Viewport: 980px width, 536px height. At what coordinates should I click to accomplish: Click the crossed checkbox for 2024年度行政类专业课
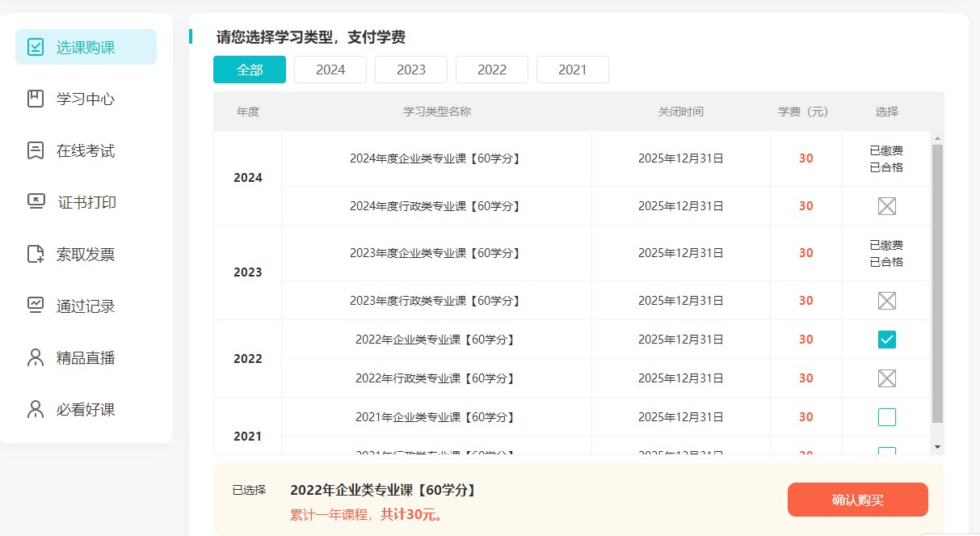tap(885, 206)
